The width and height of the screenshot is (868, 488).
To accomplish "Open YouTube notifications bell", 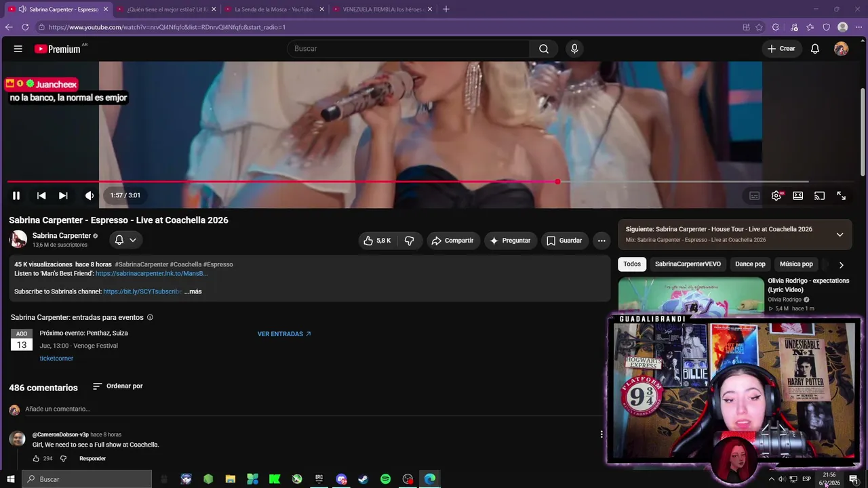I will point(815,49).
